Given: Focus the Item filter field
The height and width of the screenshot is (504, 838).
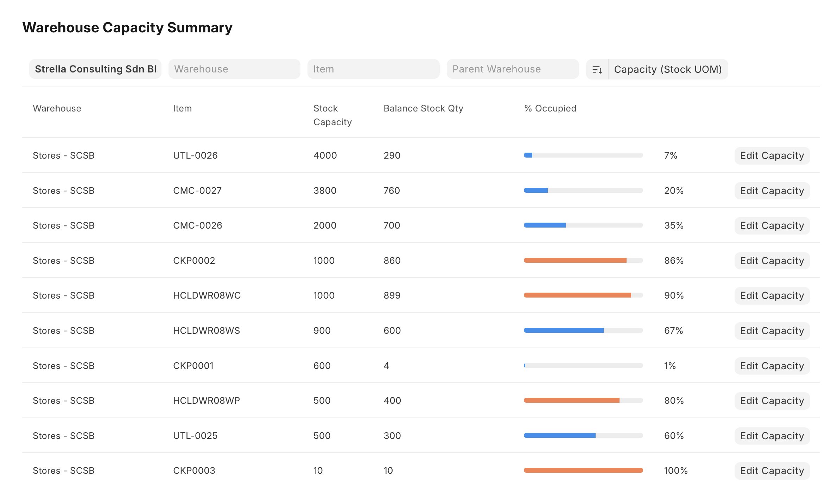Looking at the screenshot, I should click(373, 69).
